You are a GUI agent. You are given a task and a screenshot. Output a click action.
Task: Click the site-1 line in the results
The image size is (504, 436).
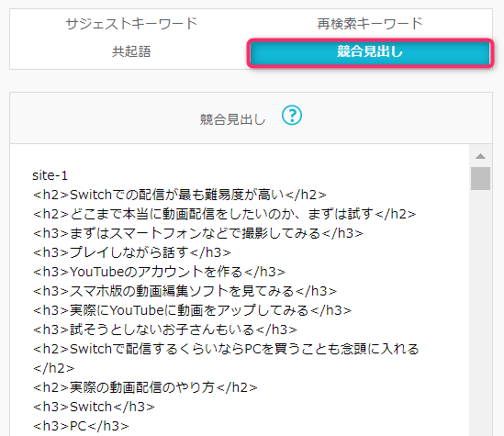coord(50,175)
